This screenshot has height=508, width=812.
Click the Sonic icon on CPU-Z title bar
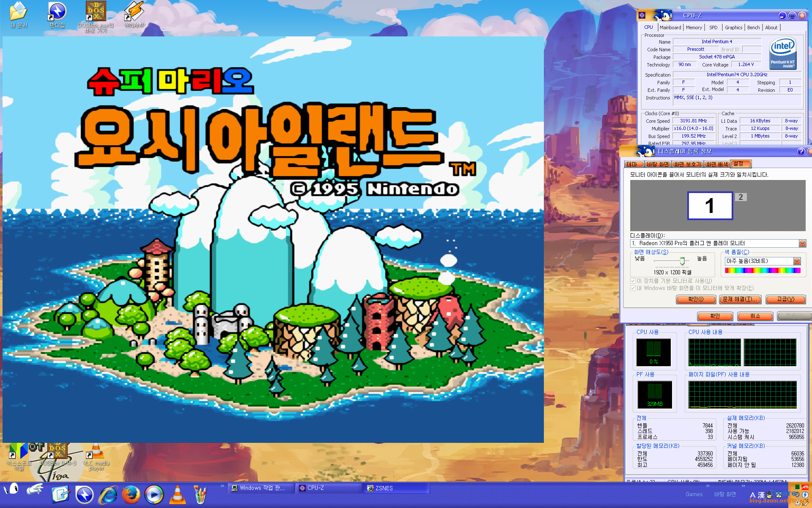[663, 15]
